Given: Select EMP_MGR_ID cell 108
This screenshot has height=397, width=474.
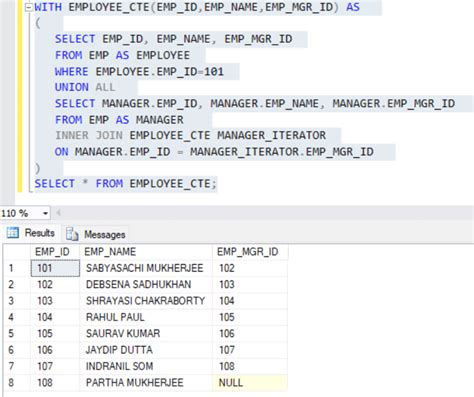Looking at the screenshot, I should [250, 366].
